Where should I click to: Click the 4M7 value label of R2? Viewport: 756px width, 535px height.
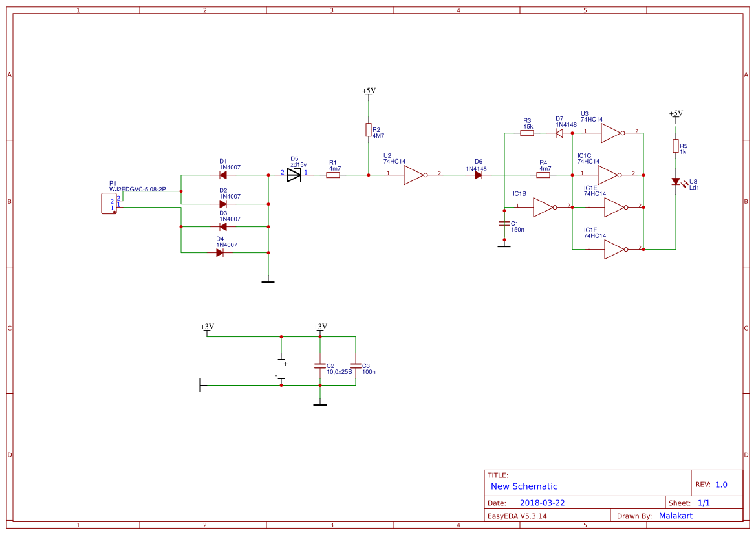point(378,136)
